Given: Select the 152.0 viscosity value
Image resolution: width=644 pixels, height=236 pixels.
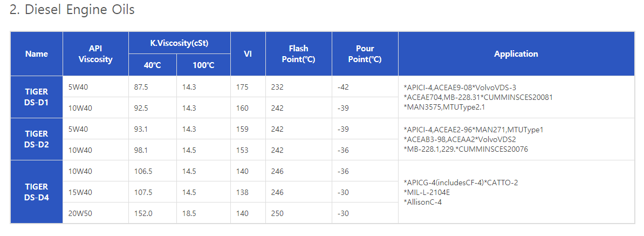Looking at the screenshot, I should 143,213.
